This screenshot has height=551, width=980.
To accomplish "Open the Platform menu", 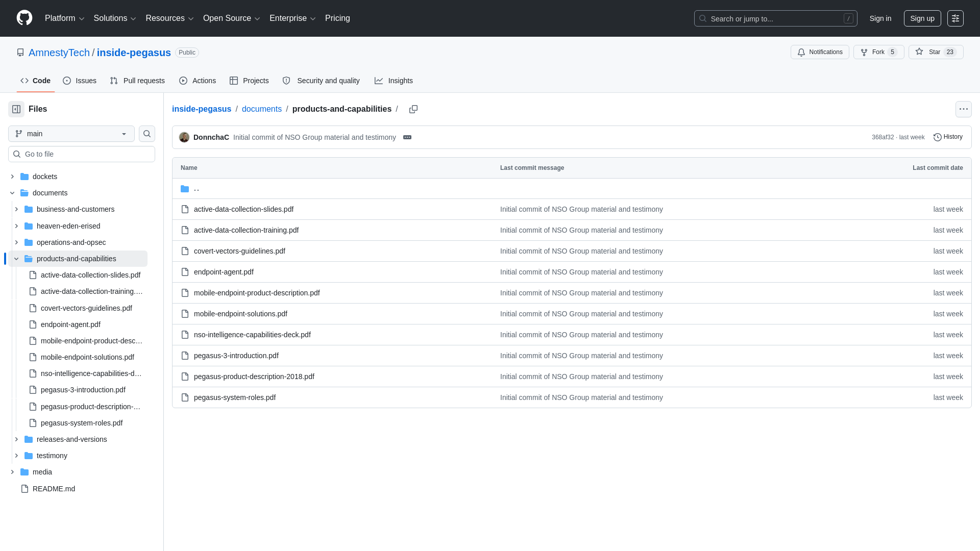I will point(65,18).
